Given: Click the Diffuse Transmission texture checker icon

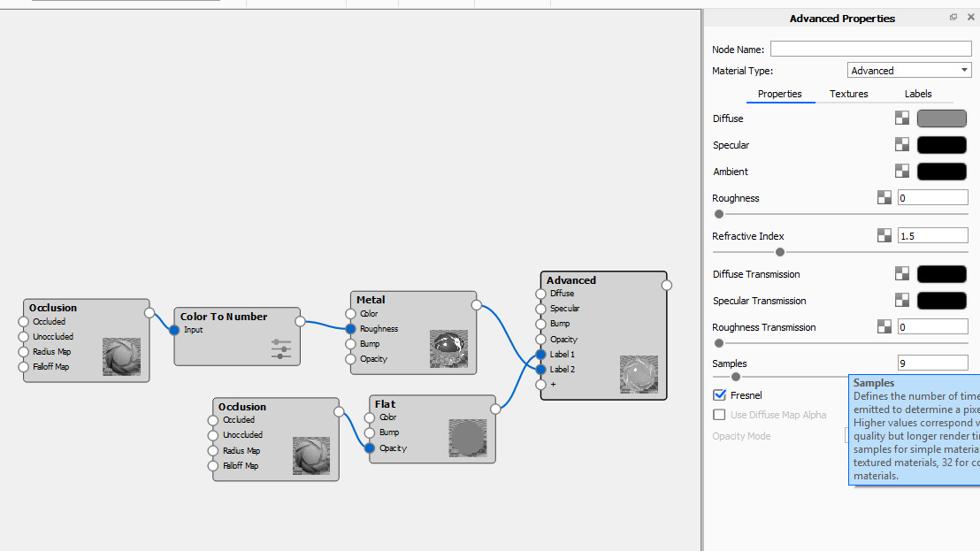Looking at the screenshot, I should (x=902, y=273).
